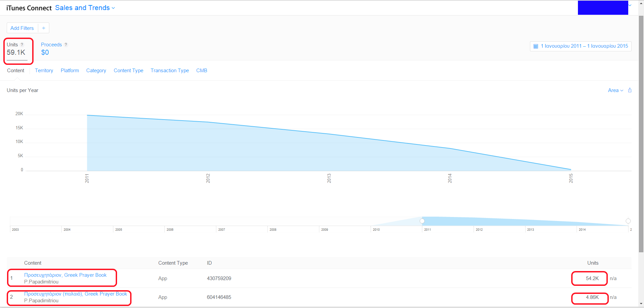Select the Proceeds metric
The width and height of the screenshot is (644, 308).
(x=51, y=49)
